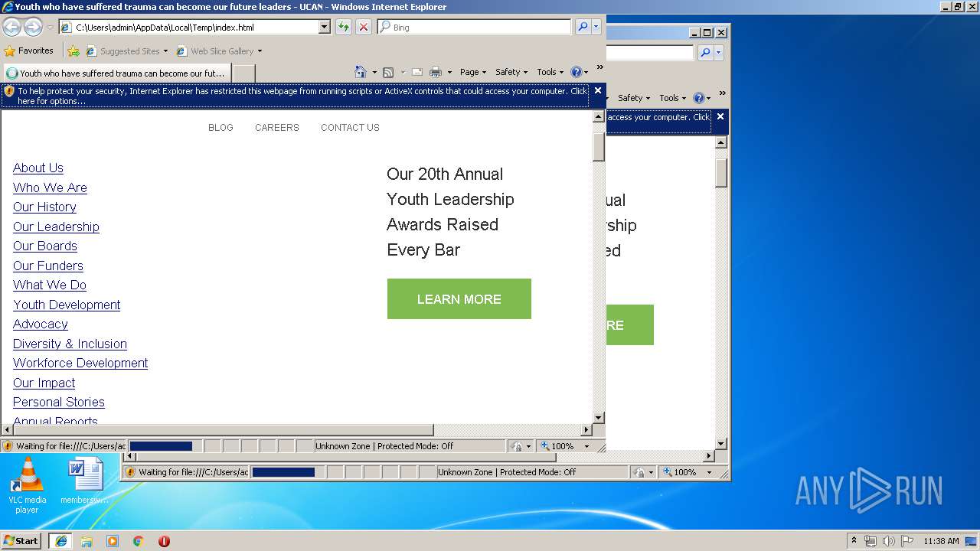980x551 pixels.
Task: Open the front window zoom level dropdown
Action: 587,446
